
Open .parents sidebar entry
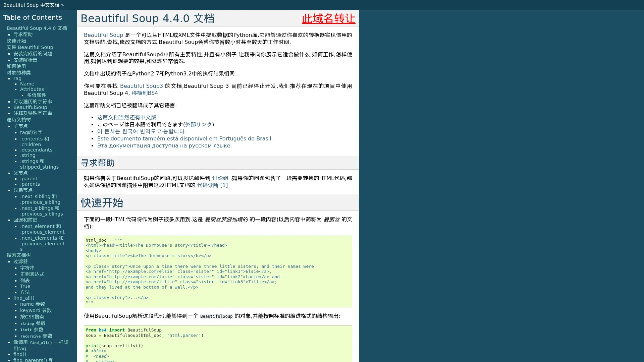pos(30,184)
